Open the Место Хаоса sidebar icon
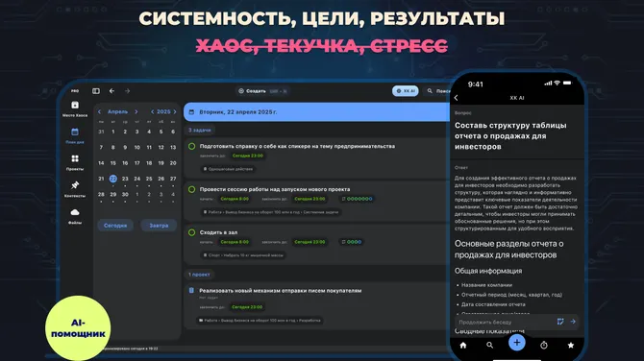644x361 pixels. pyautogui.click(x=75, y=106)
